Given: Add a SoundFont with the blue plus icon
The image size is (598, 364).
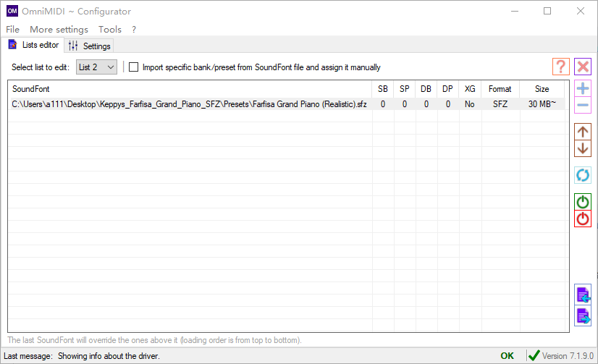Looking at the screenshot, I should pos(583,88).
